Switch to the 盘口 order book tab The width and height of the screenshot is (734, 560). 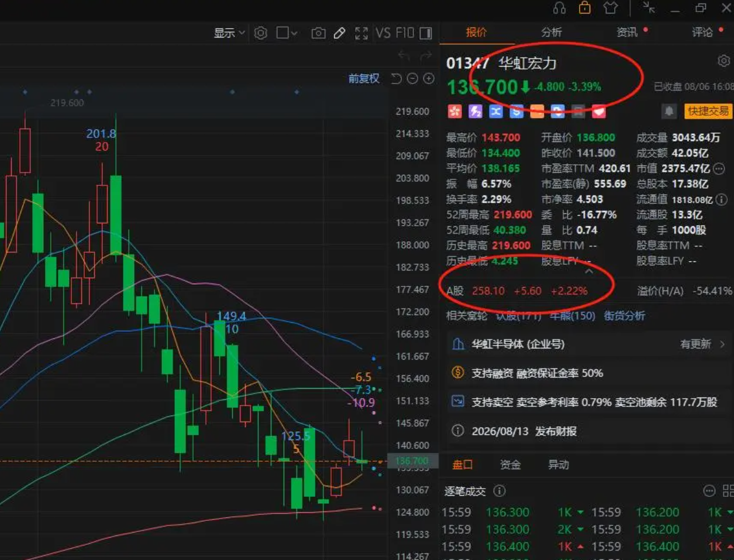(x=462, y=465)
